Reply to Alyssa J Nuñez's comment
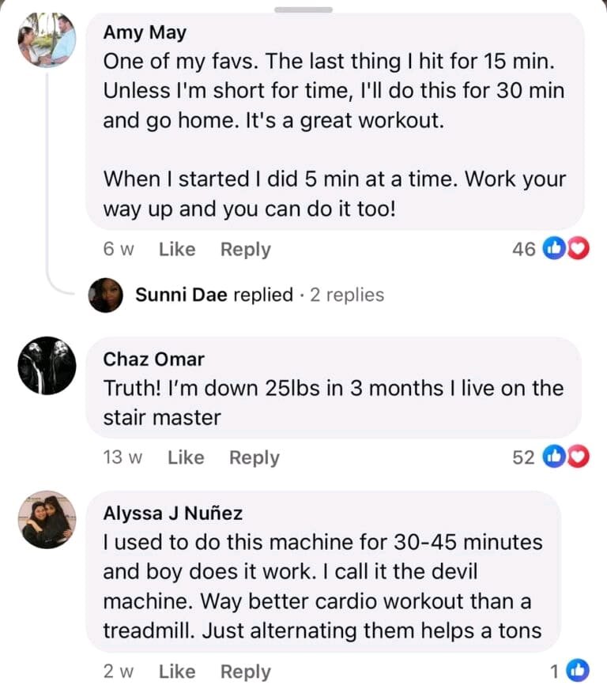 [245, 672]
